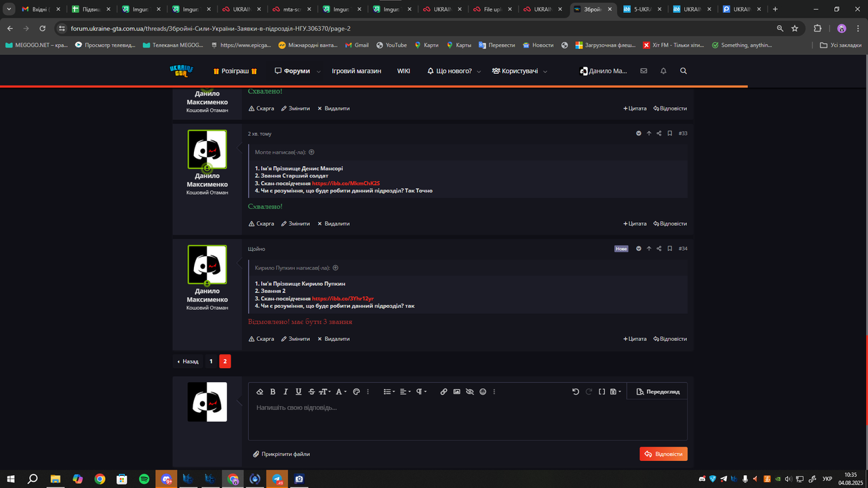Bookmark this page with the star icon
The image size is (868, 488).
point(795,28)
